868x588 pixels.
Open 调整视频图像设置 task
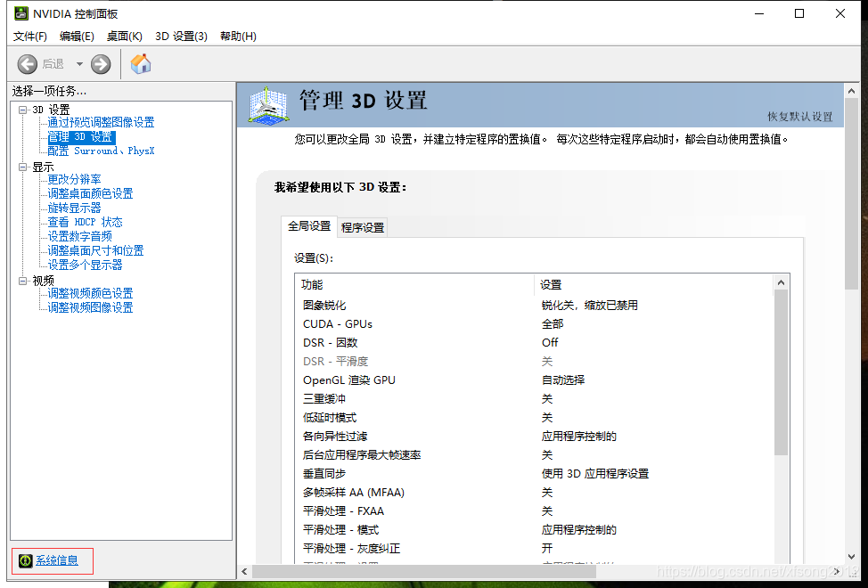90,307
